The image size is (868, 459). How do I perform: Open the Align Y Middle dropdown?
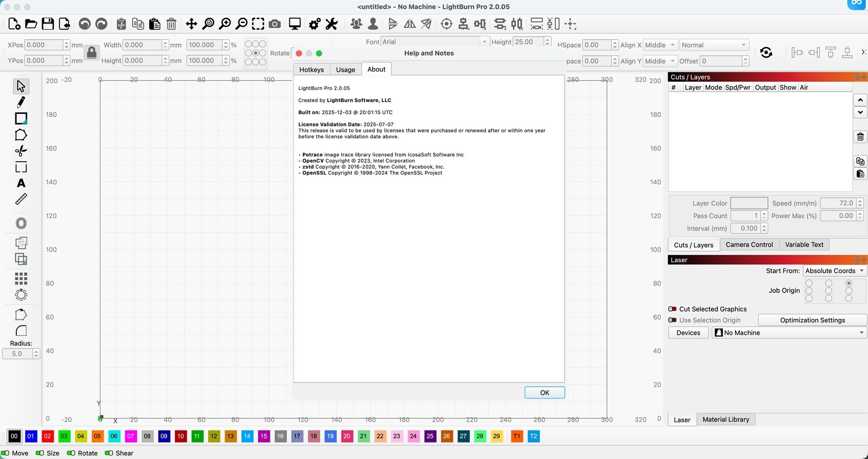pyautogui.click(x=660, y=61)
